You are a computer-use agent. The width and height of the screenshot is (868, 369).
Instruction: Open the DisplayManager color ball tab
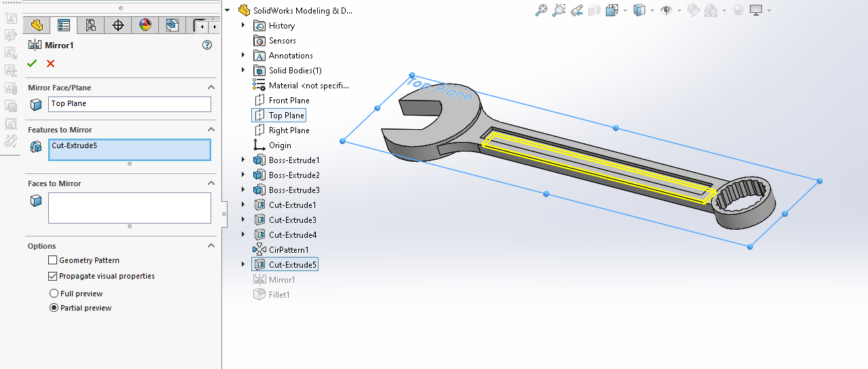point(145,26)
